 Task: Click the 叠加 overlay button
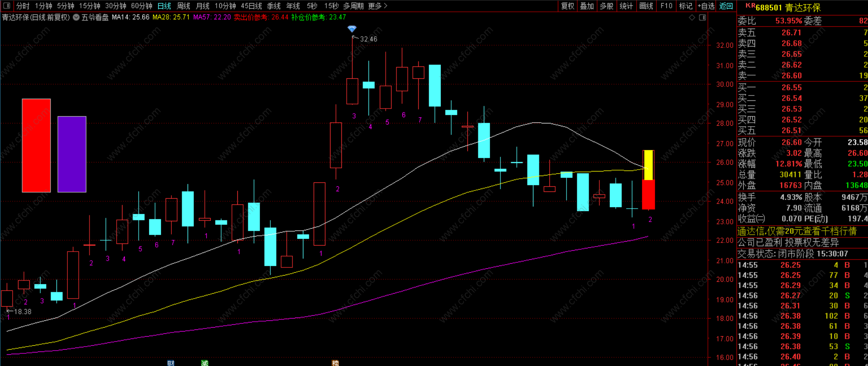(x=587, y=6)
